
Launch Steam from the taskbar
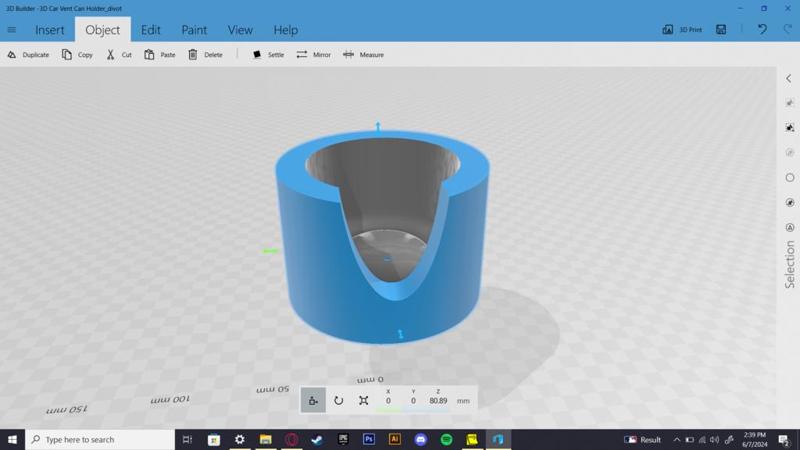click(317, 439)
